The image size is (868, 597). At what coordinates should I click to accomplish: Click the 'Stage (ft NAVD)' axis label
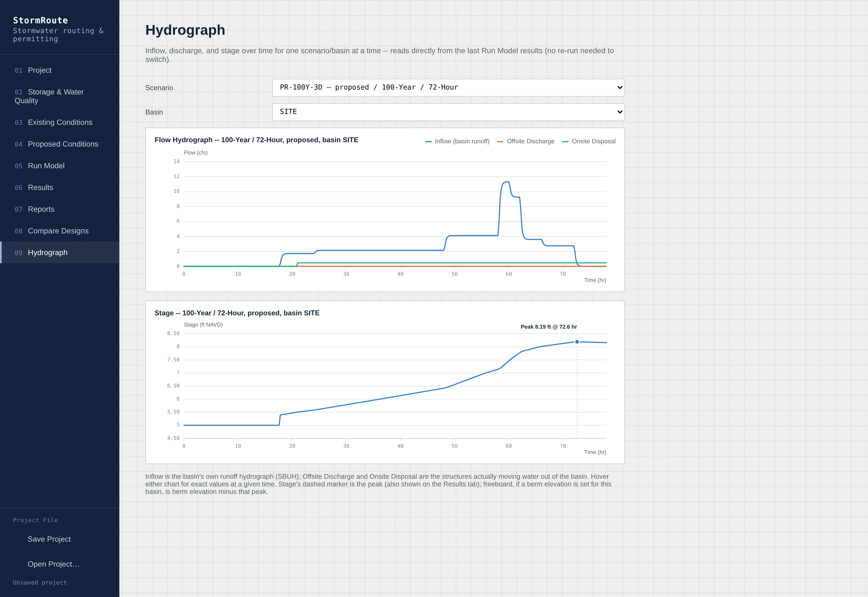point(203,325)
